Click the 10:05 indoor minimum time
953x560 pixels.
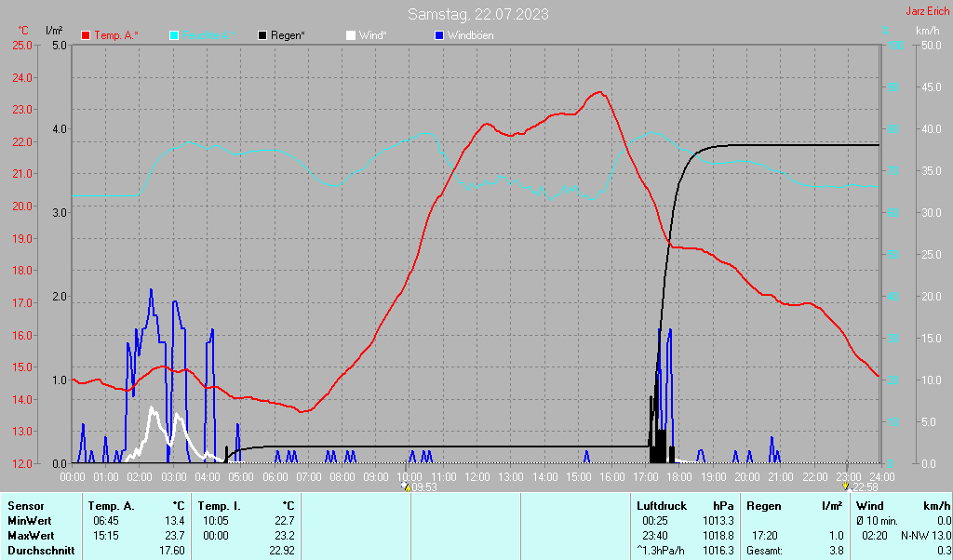tap(216, 521)
